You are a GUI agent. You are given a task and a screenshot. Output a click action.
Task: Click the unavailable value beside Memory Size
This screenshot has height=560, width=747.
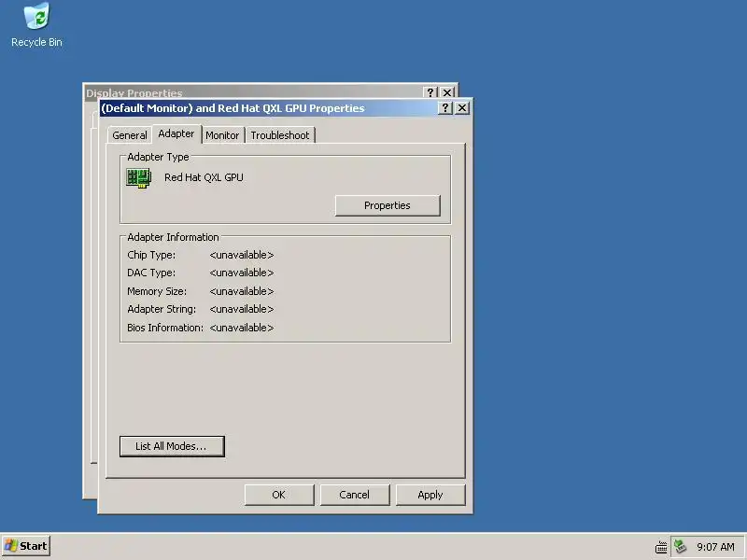[242, 291]
